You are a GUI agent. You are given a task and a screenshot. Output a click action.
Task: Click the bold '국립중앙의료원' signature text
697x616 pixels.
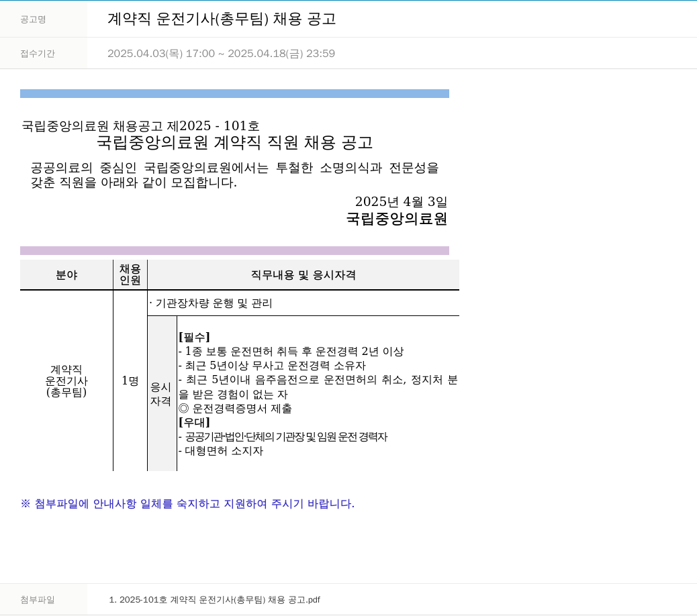[396, 219]
